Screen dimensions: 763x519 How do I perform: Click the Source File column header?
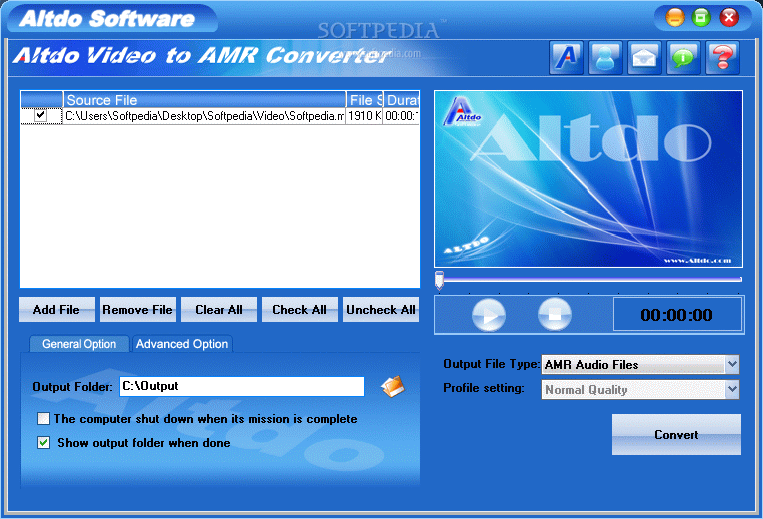tap(204, 100)
